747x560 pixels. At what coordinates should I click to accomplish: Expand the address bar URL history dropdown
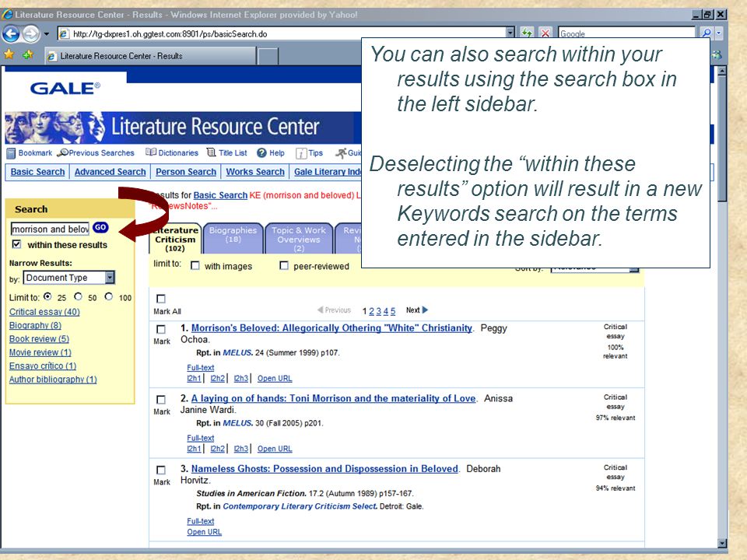[510, 33]
